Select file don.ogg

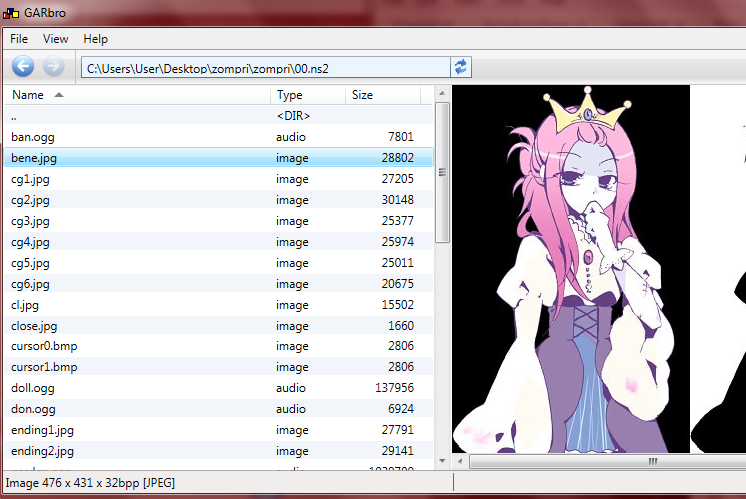[219, 409]
